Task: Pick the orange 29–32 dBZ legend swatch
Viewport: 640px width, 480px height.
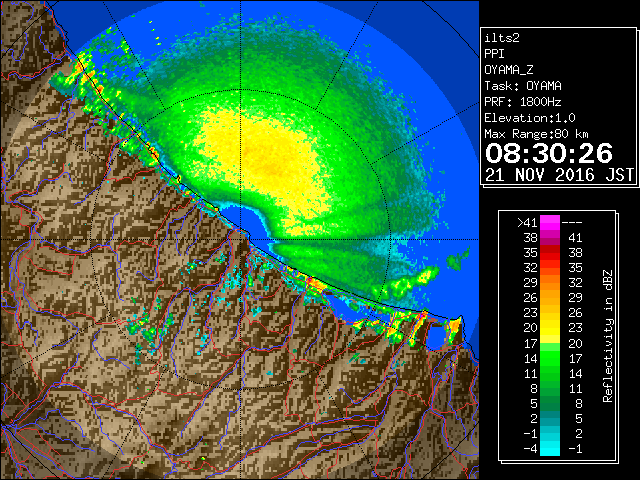Action: tap(550, 283)
